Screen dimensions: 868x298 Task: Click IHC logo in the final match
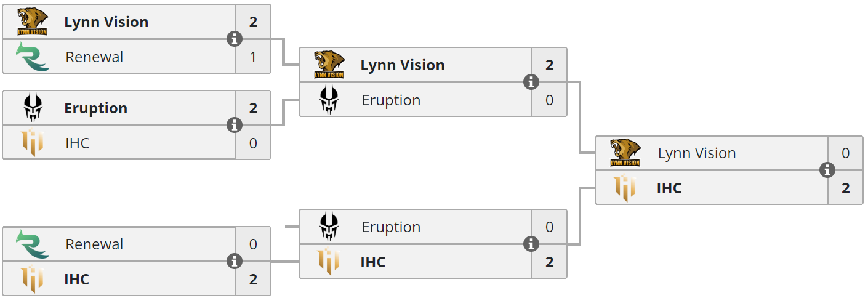(x=625, y=188)
